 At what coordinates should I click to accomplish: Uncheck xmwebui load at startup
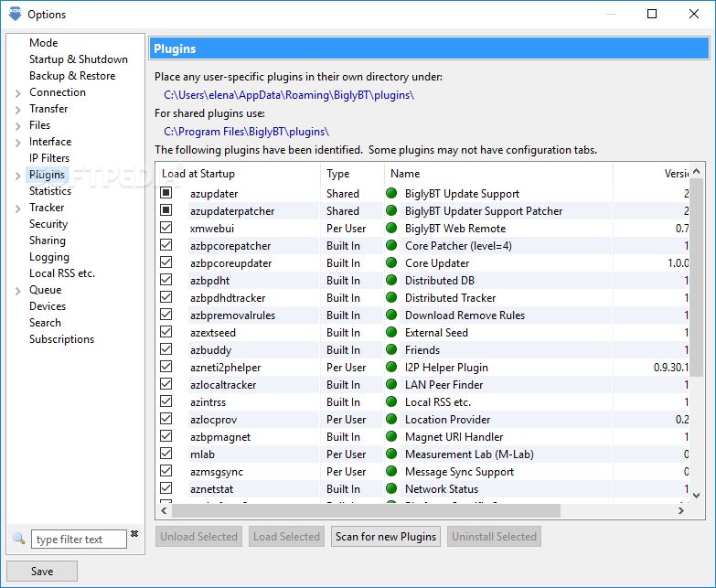click(x=166, y=228)
